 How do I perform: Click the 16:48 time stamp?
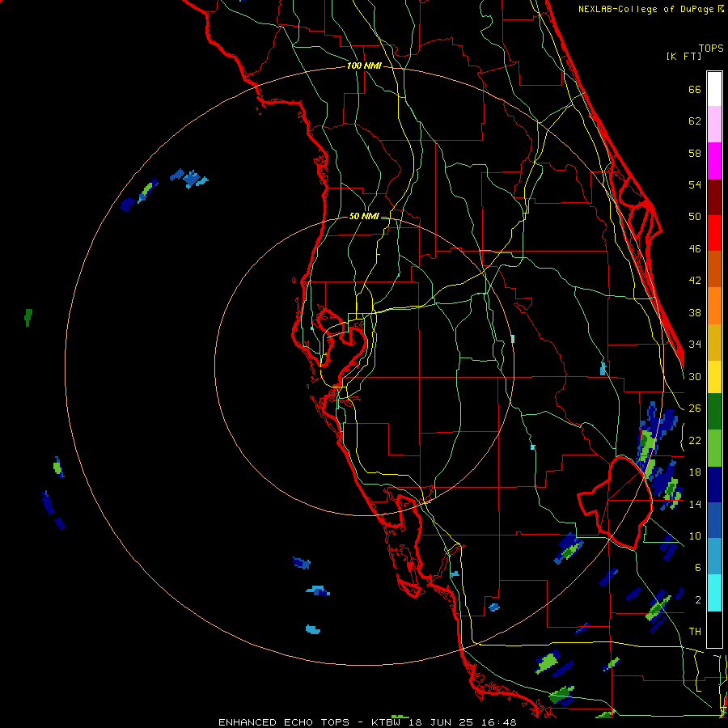(x=498, y=722)
